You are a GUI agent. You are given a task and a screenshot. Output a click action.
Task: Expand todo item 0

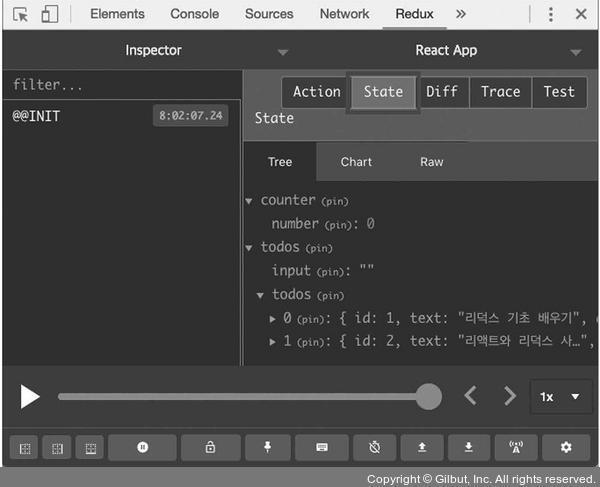[272, 319]
